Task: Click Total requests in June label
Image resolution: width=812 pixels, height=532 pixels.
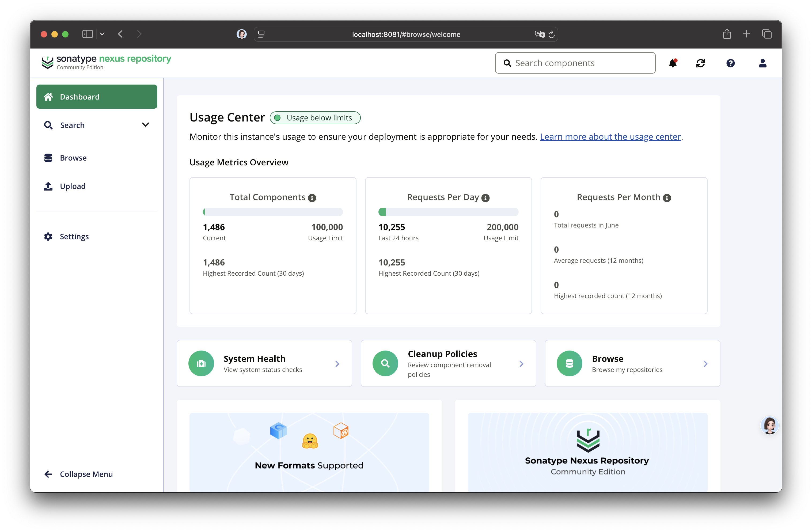Action: tap(586, 225)
